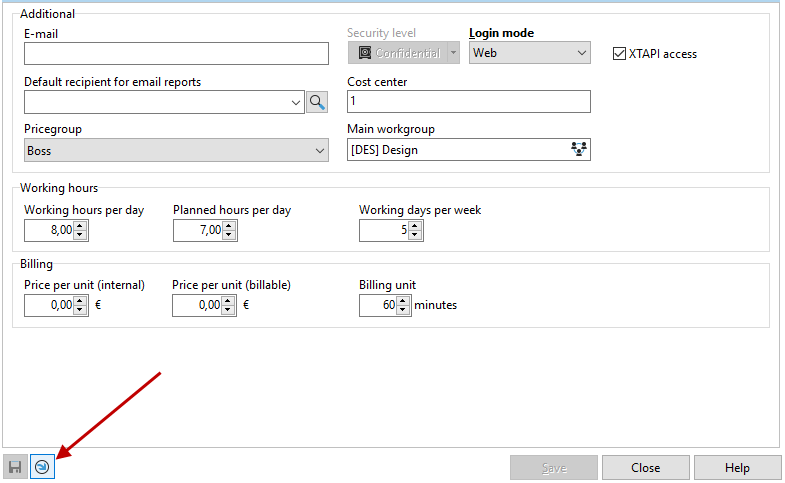Click the Save button
The width and height of the screenshot is (785, 483).
coord(554,468)
